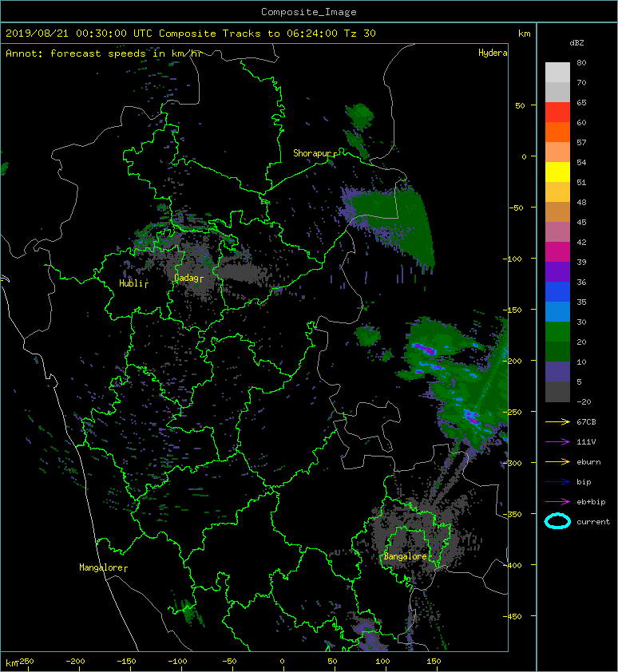Viewport: 618px width, 672px height.
Task: Click the eburn legend label
Action: (x=588, y=462)
